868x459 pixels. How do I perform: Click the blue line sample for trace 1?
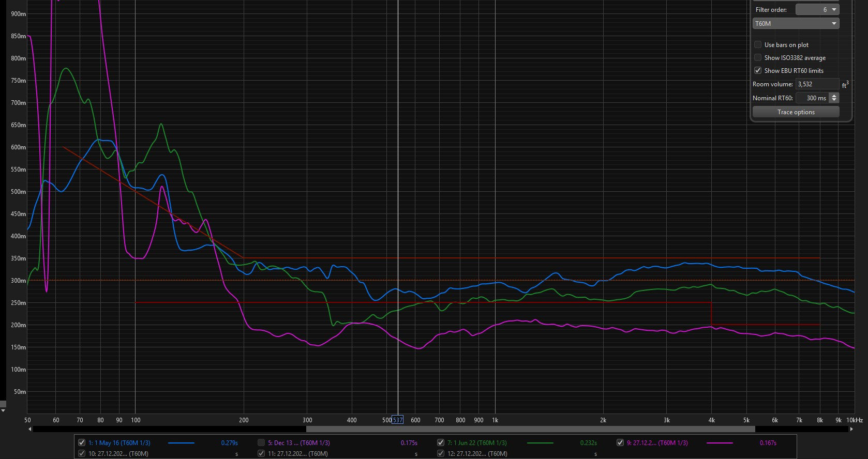[181, 443]
